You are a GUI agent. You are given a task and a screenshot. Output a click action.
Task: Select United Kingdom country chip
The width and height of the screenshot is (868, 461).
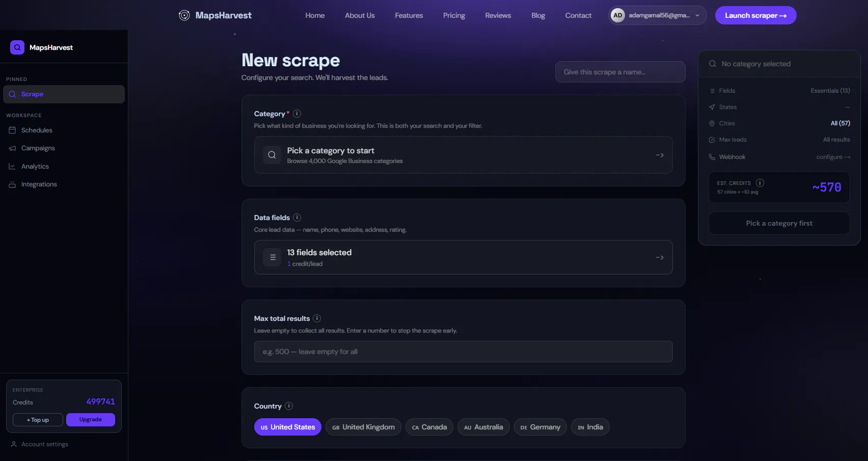pos(364,427)
